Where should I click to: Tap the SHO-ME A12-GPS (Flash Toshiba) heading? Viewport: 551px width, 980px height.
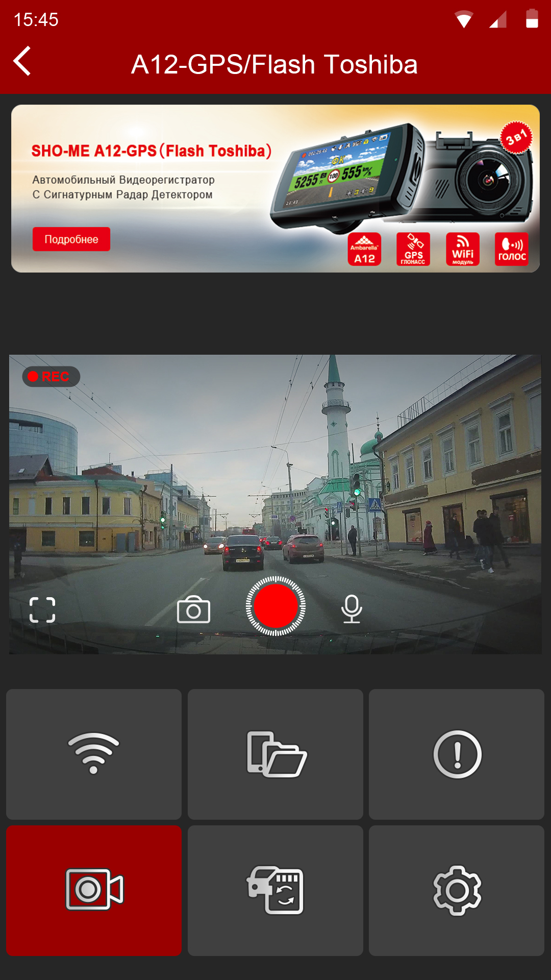tap(152, 151)
